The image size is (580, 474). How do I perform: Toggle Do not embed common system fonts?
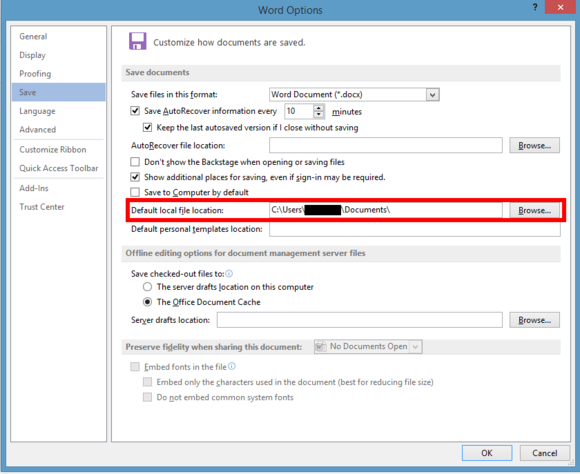click(x=147, y=397)
